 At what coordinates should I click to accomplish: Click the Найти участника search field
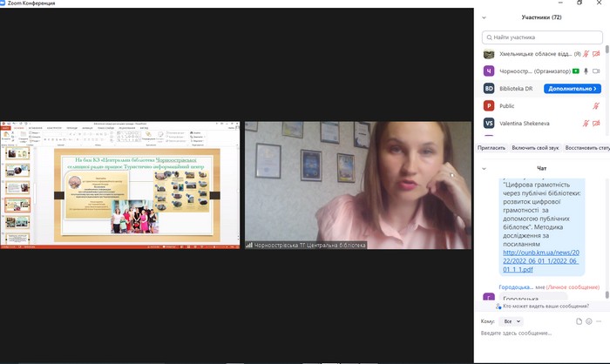point(540,37)
